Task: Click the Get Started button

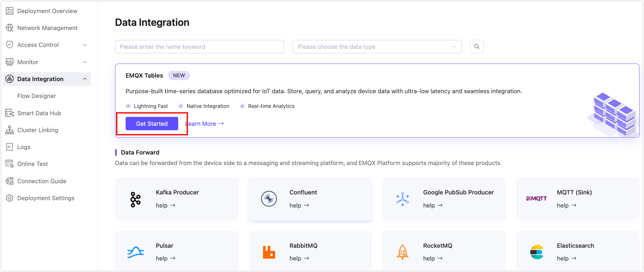Action: click(152, 124)
